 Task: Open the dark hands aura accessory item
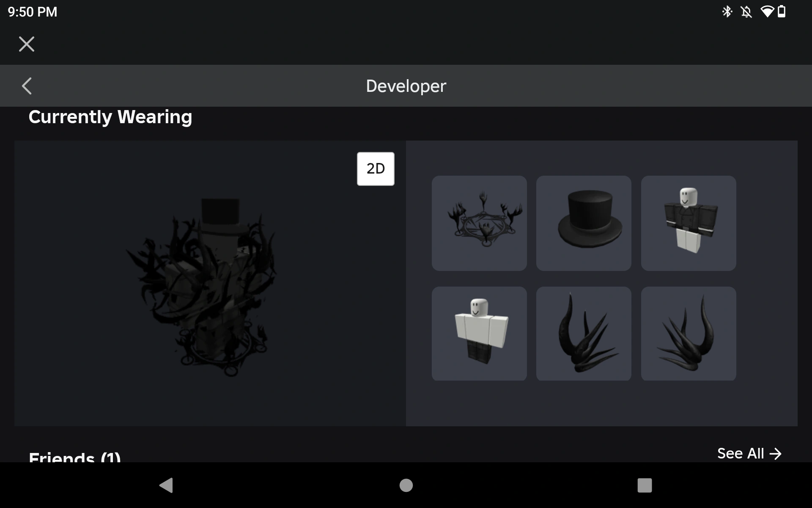(479, 223)
